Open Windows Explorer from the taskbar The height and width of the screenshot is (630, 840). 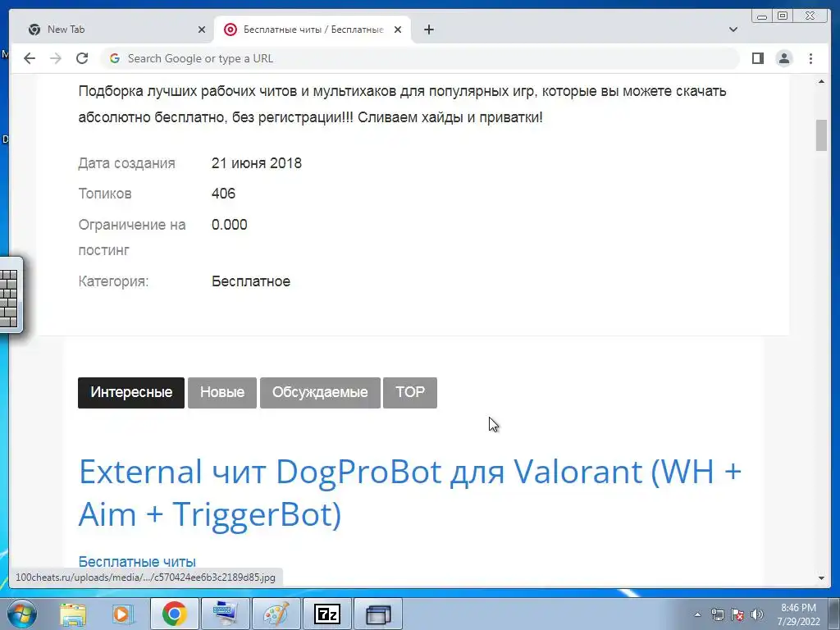pos(73,614)
